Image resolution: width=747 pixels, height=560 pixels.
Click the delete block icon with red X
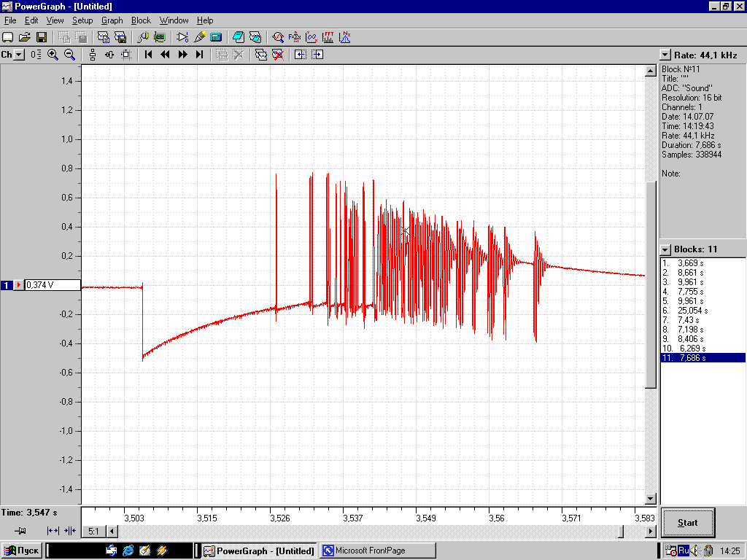click(278, 55)
